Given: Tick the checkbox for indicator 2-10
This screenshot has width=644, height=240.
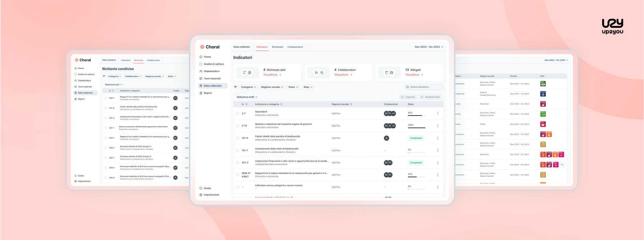Looking at the screenshot, I should tap(237, 126).
